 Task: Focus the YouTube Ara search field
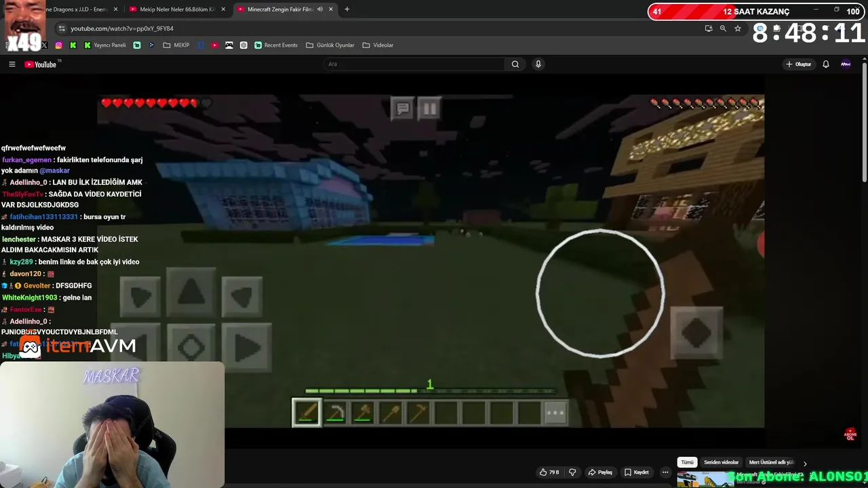[414, 64]
